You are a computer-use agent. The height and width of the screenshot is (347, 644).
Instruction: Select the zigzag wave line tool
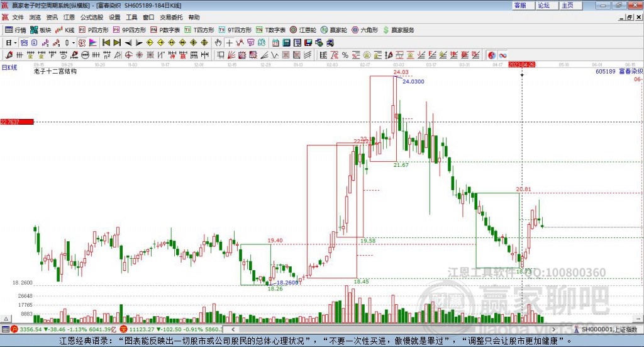274,55
